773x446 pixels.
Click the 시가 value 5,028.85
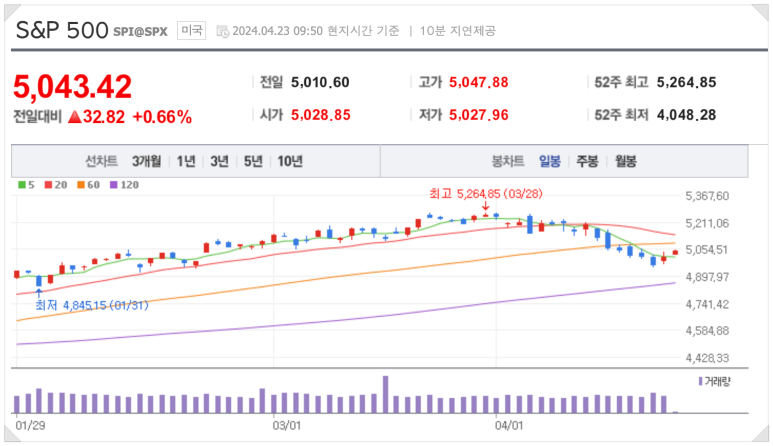click(320, 115)
